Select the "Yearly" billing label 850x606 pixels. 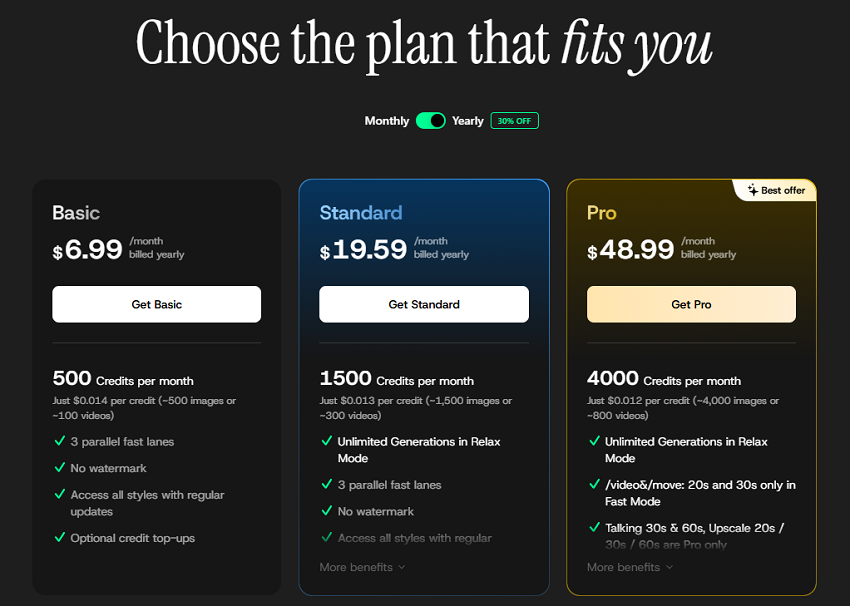tap(468, 120)
